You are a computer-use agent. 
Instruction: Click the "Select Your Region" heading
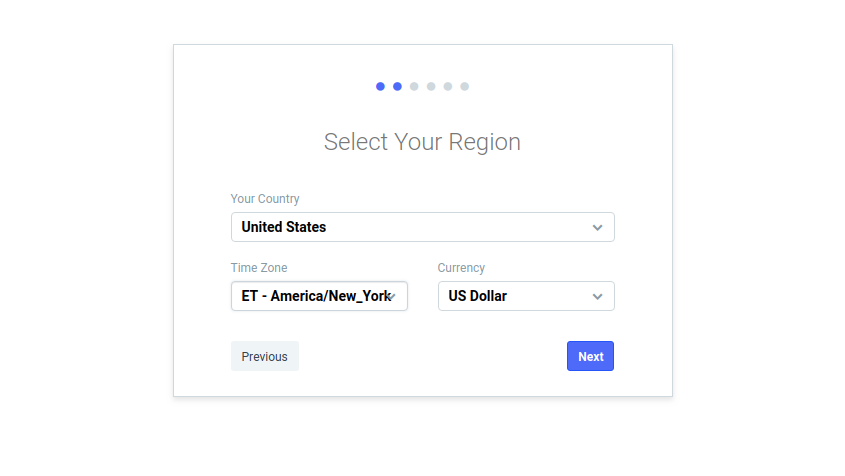pos(422,142)
